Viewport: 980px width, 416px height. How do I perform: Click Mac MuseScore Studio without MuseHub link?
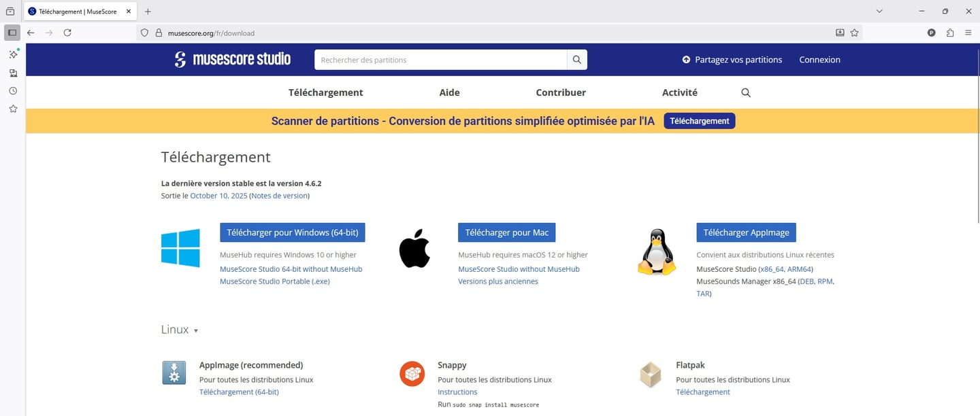click(519, 269)
